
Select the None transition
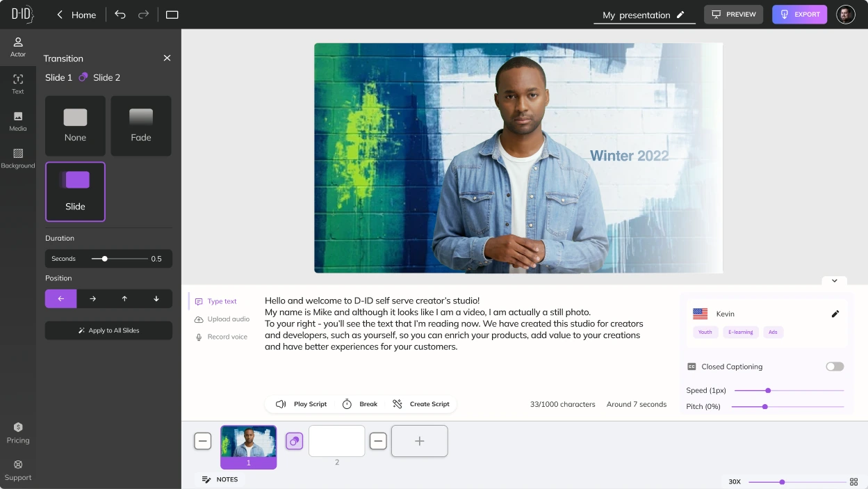click(75, 126)
